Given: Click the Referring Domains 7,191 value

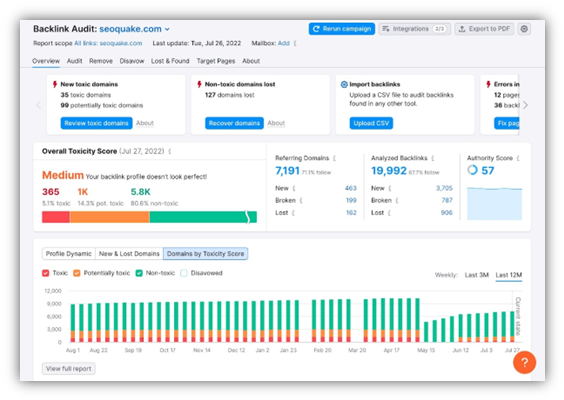Looking at the screenshot, I should point(287,171).
